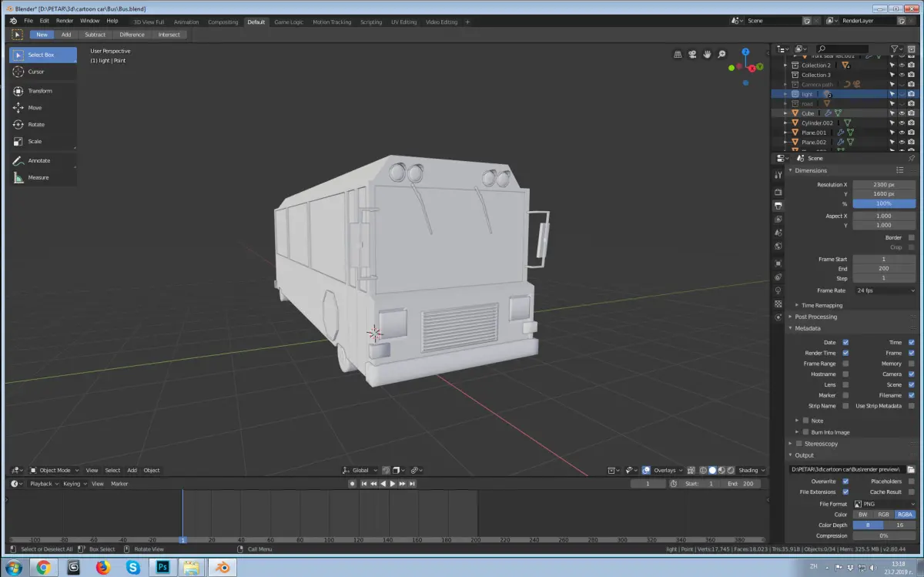The width and height of the screenshot is (924, 577).
Task: Open the Playback menu in timeline
Action: point(42,484)
